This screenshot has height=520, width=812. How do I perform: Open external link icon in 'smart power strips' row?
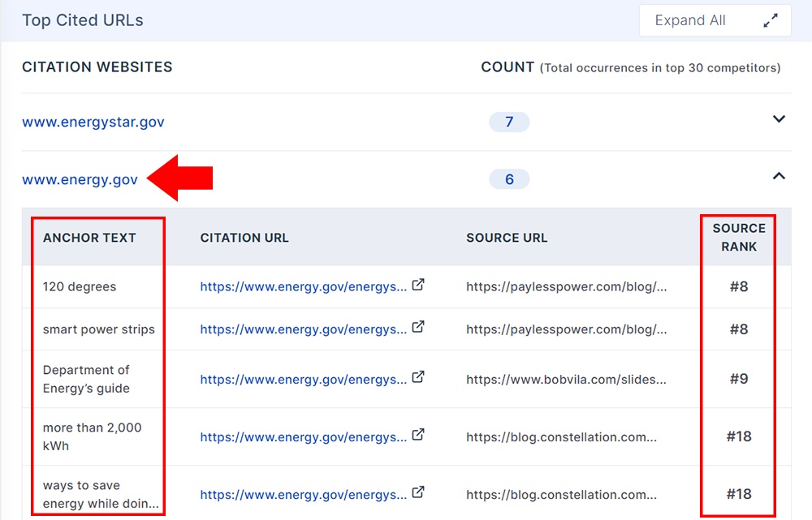(x=418, y=327)
